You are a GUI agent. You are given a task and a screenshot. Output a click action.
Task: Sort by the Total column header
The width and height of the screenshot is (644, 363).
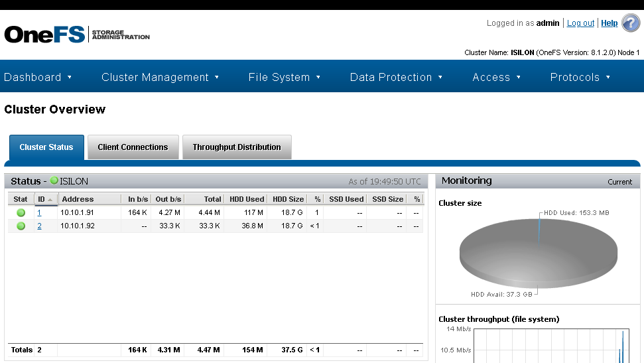pyautogui.click(x=212, y=199)
